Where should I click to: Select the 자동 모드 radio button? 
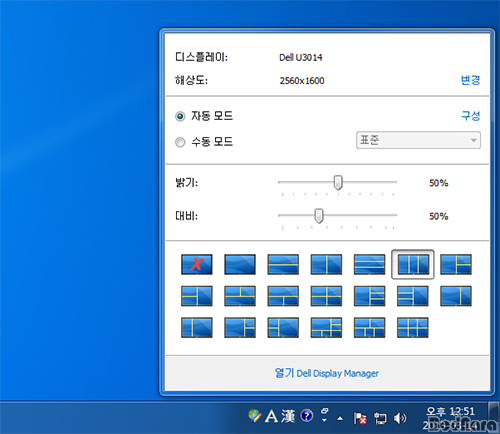click(x=180, y=116)
